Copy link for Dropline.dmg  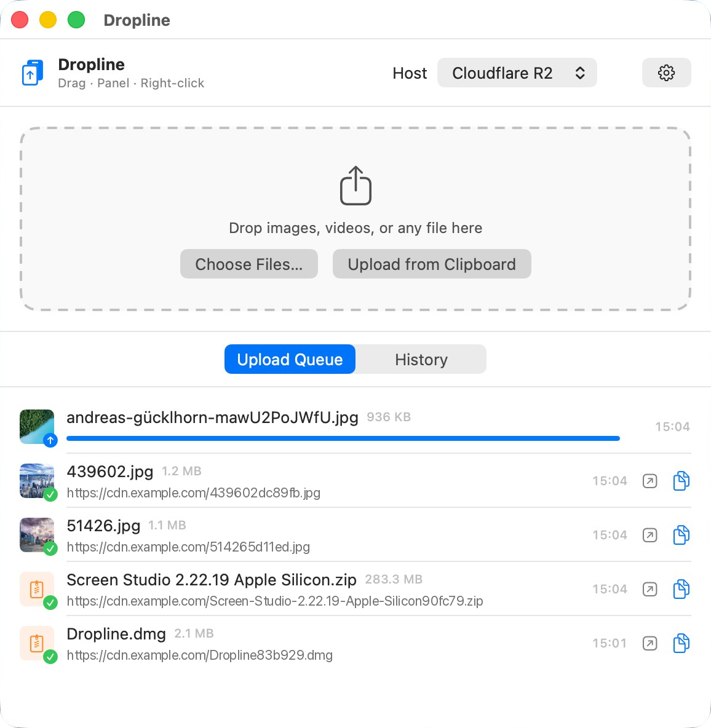pos(681,643)
